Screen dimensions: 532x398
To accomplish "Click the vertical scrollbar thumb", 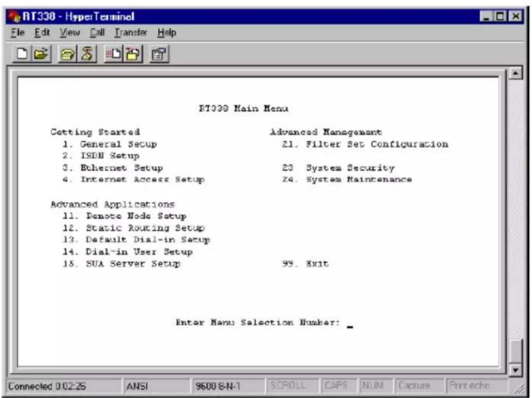I will 516,351.
